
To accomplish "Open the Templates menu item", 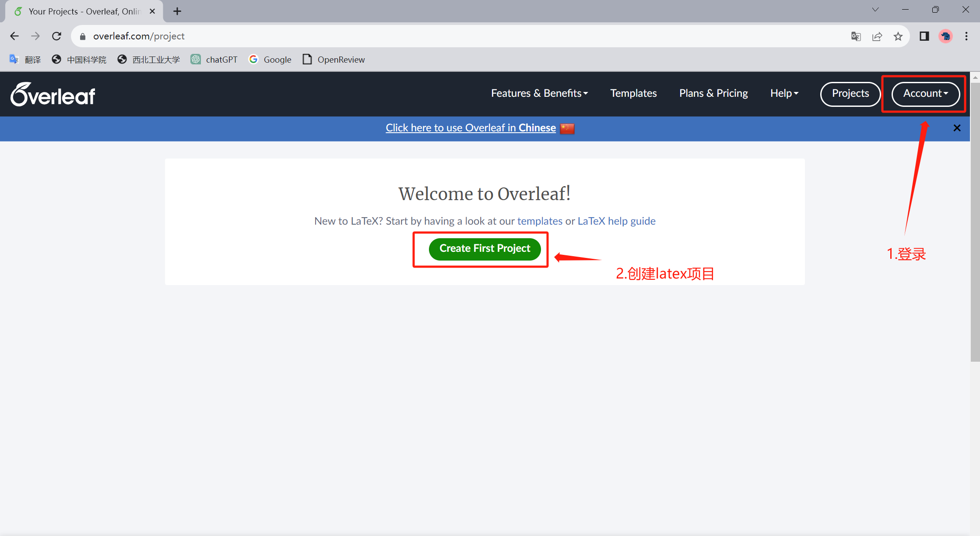I will [x=633, y=93].
